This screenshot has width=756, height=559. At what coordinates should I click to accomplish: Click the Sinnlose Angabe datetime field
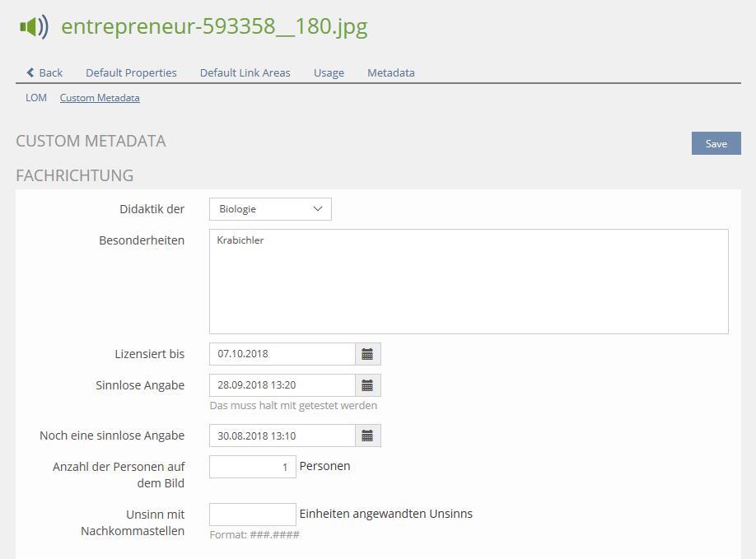pos(282,385)
